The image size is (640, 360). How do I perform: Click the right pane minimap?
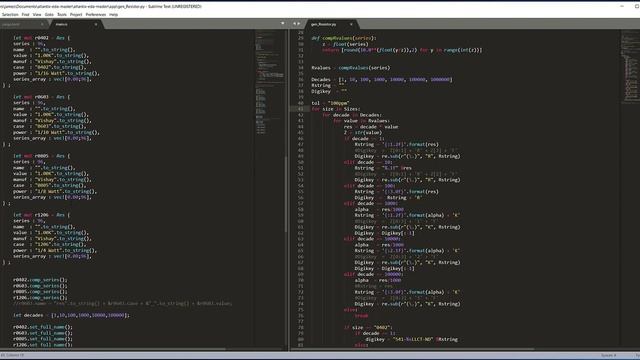click(x=630, y=67)
